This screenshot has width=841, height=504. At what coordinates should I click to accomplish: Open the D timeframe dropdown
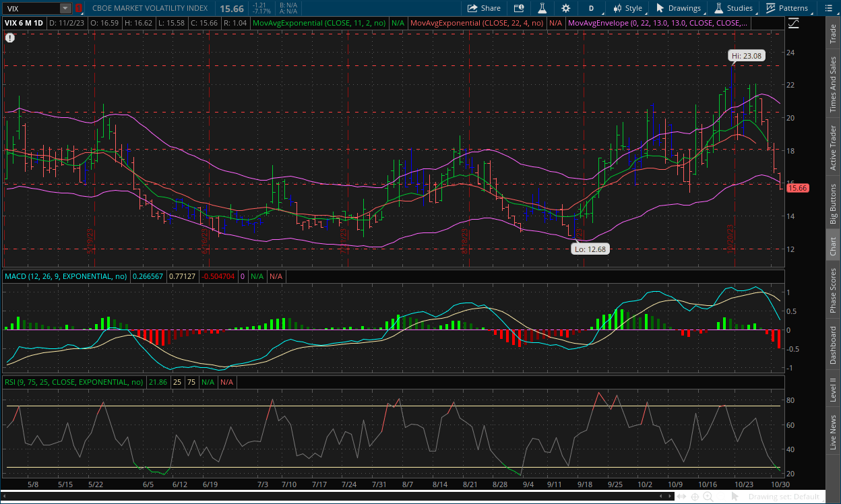[x=591, y=8]
